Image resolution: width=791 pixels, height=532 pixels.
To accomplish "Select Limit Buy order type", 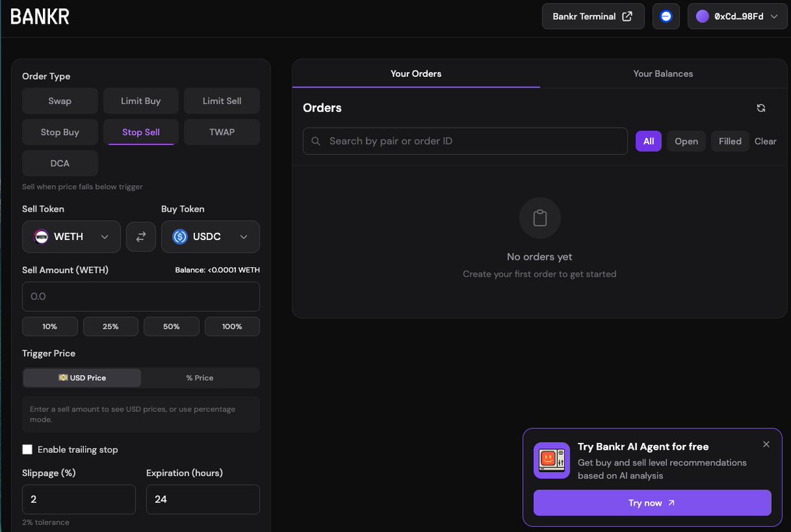I will coord(141,101).
